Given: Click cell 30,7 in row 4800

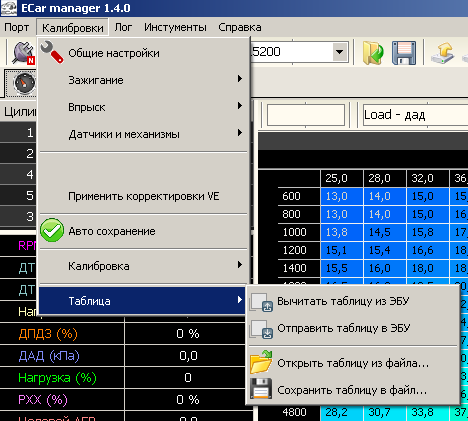Looking at the screenshot, I should click(385, 412).
